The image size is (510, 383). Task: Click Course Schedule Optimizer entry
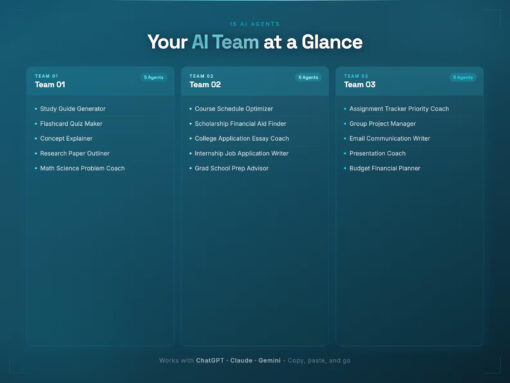tap(234, 109)
